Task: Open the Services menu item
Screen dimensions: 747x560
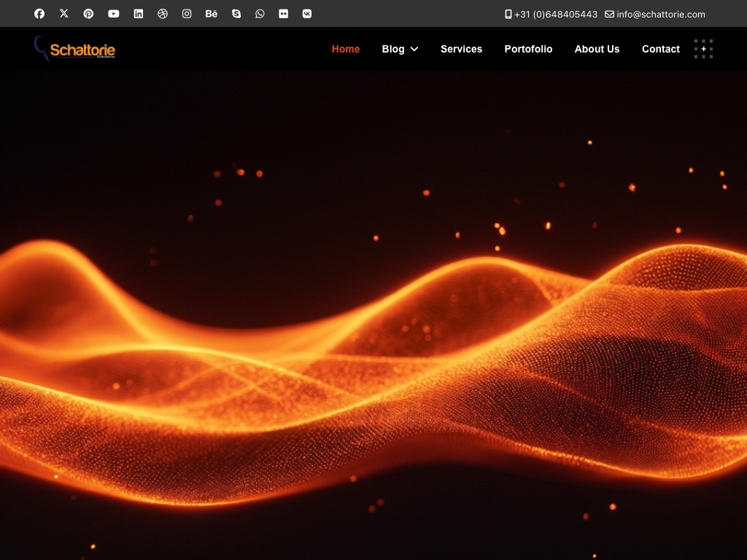Action: point(461,49)
